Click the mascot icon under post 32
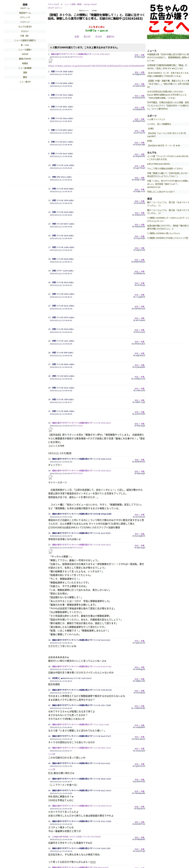 tap(51, 430)
